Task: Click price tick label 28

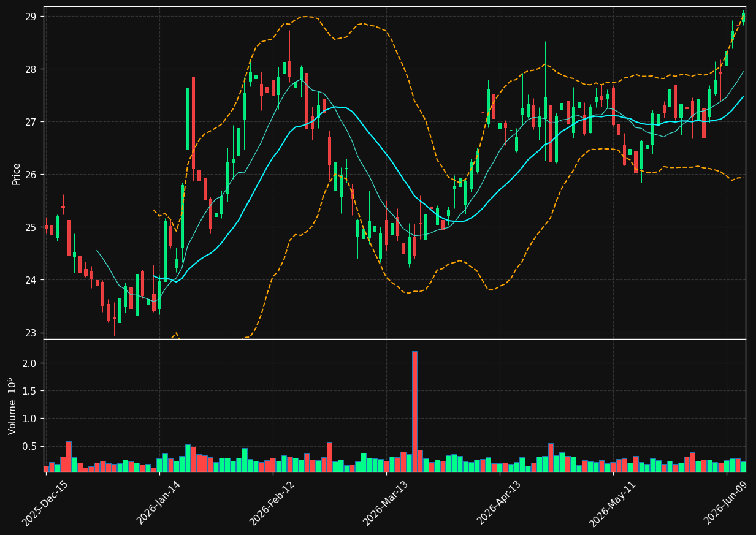Action: (x=31, y=69)
